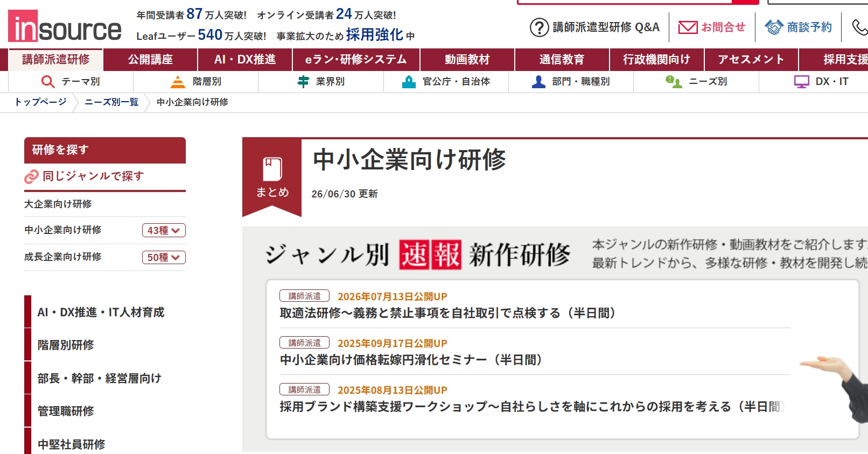The image size is (868, 454).
Task: Click the link chain icon beside 同じジャンルで探す
Action: coord(31,176)
